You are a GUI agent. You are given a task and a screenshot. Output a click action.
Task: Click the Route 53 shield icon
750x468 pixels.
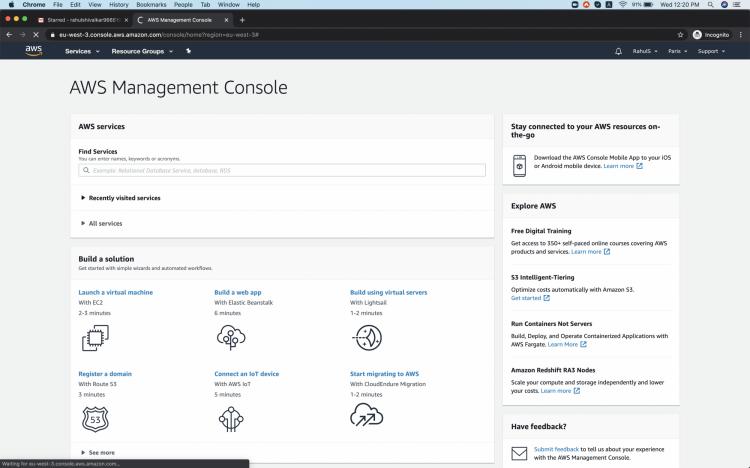(x=94, y=417)
